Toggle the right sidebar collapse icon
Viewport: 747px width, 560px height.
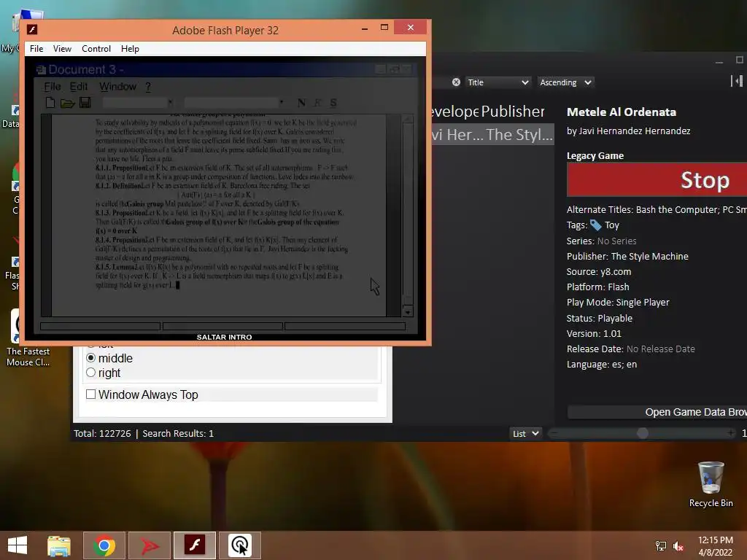(x=737, y=81)
